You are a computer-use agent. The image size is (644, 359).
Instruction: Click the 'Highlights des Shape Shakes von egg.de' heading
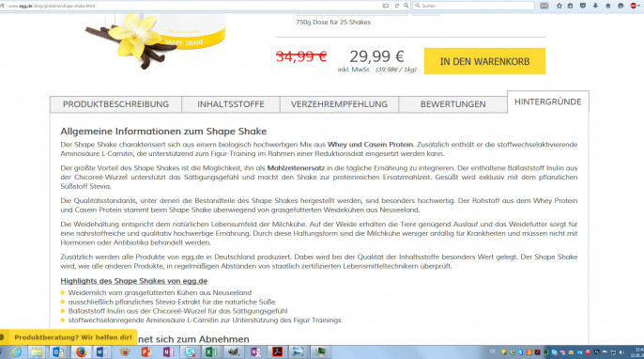134,281
